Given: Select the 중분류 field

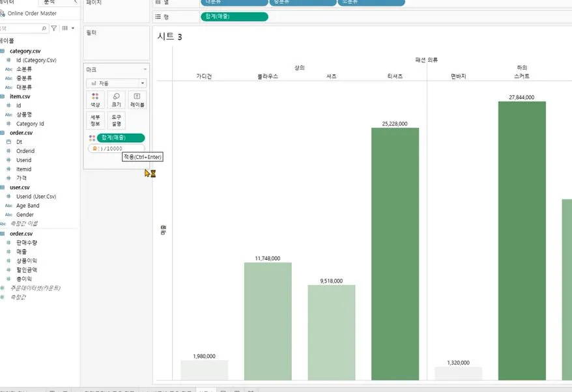Looking at the screenshot, I should [x=23, y=78].
